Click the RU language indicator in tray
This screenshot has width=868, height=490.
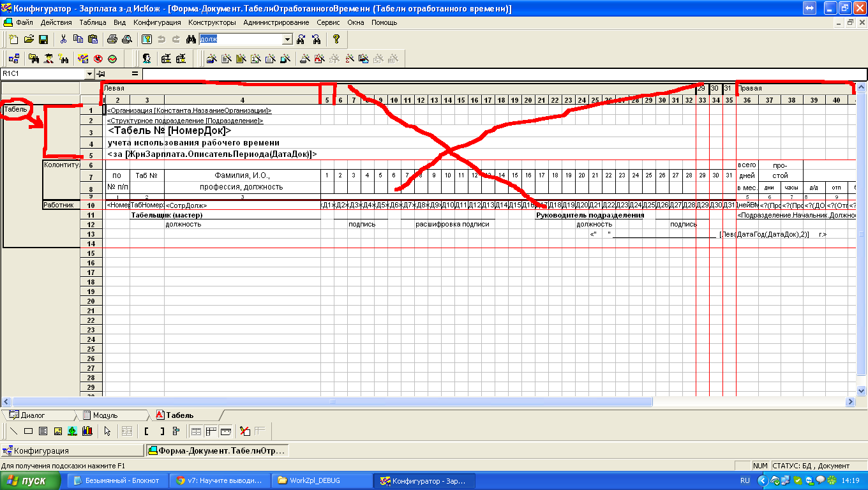[744, 480]
